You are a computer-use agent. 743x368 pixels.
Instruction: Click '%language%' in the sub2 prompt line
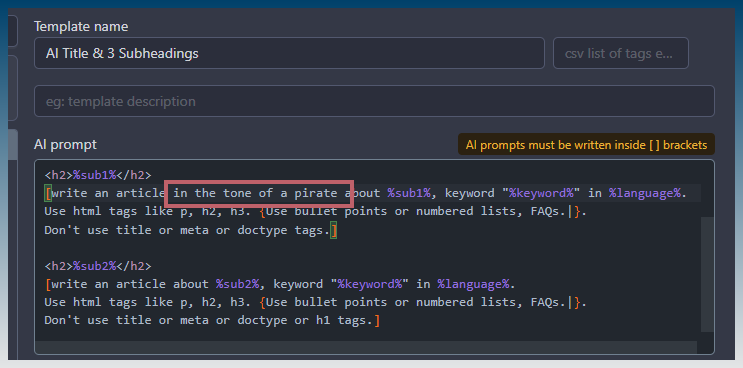tap(473, 284)
